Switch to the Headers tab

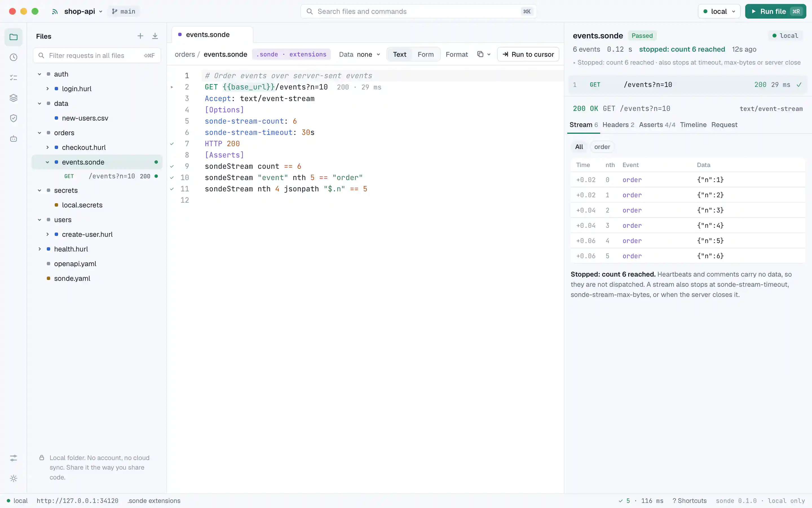click(x=618, y=125)
